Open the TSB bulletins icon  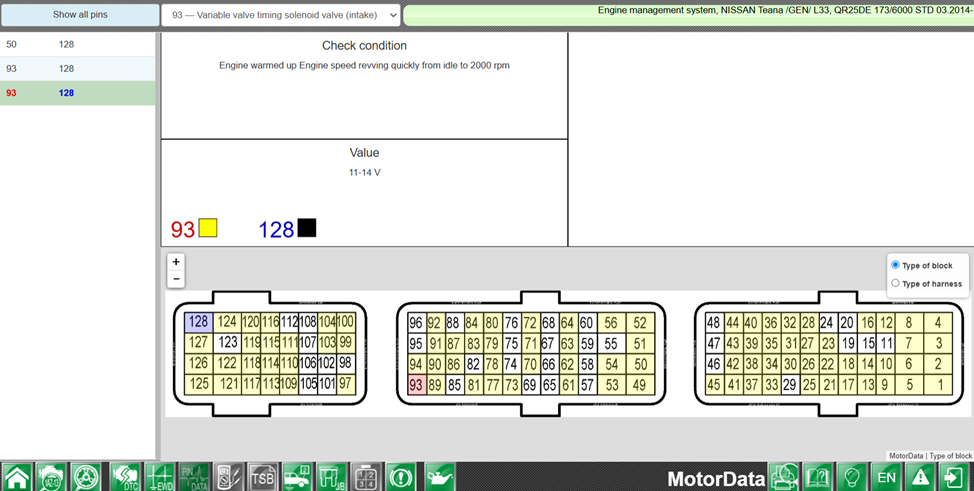pyautogui.click(x=263, y=477)
